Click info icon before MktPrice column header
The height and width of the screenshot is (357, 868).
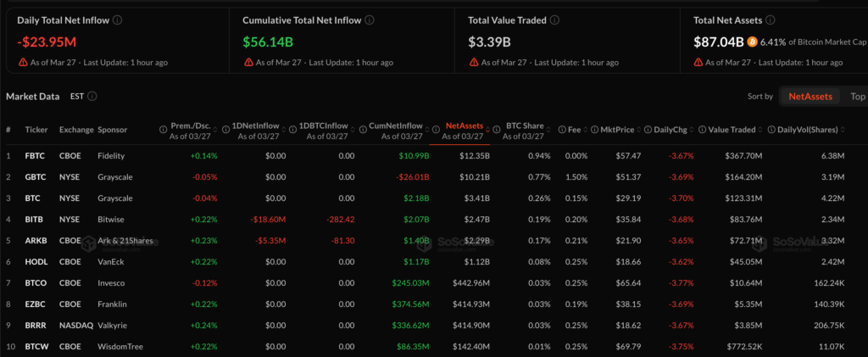(593, 130)
